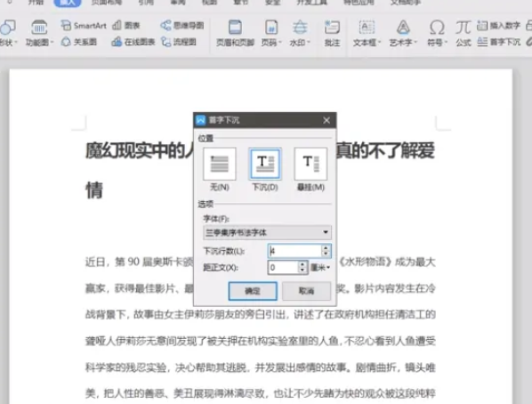Image resolution: width=532 pixels, height=404 pixels.
Task: Insert a SmartArt graphic
Action: [84, 26]
